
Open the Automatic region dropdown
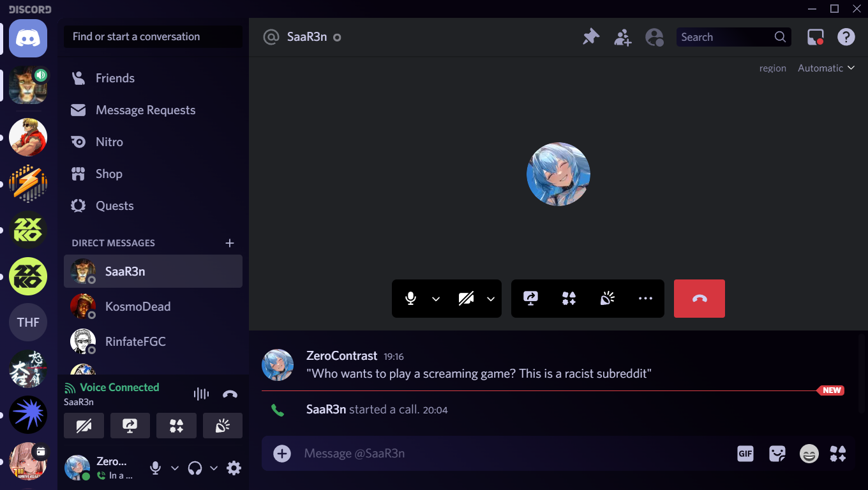pyautogui.click(x=826, y=68)
